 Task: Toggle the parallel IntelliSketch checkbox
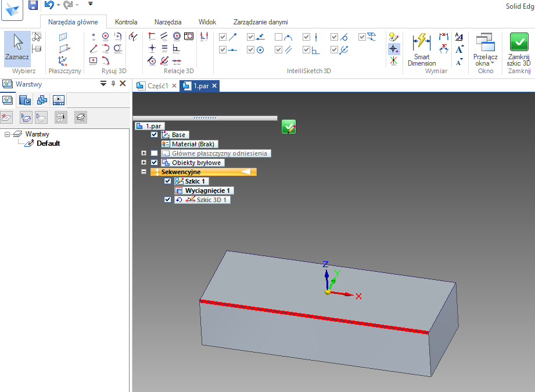[x=278, y=50]
